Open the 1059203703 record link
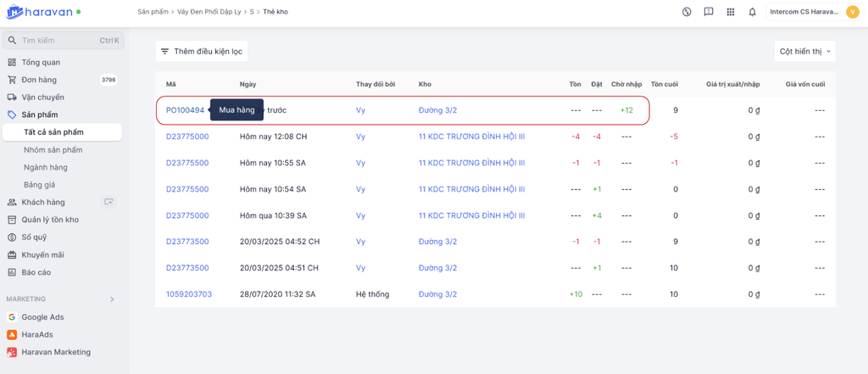Screen dimensions: 868x374 pyautogui.click(x=189, y=294)
